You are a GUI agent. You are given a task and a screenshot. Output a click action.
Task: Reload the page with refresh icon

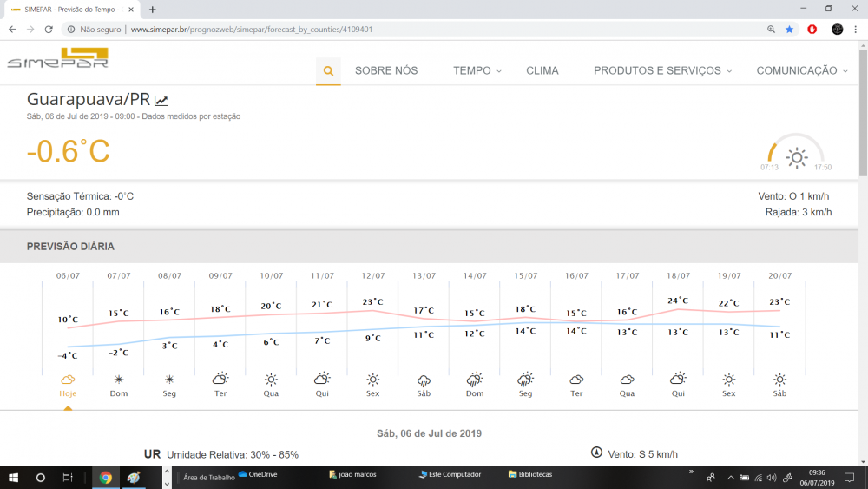49,29
